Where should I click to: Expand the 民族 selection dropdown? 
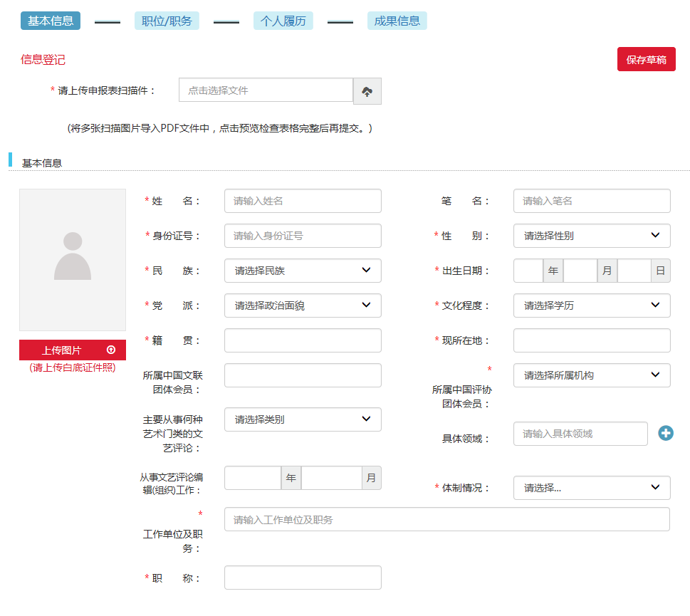[x=303, y=271]
